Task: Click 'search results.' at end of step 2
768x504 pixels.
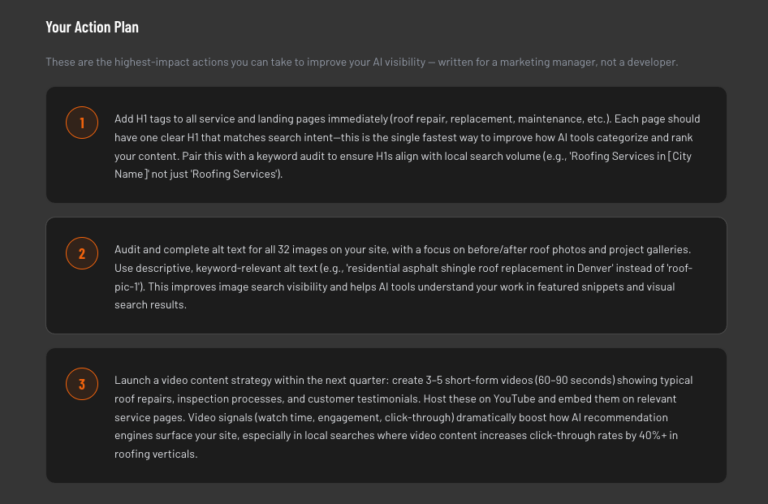Action: (x=150, y=305)
